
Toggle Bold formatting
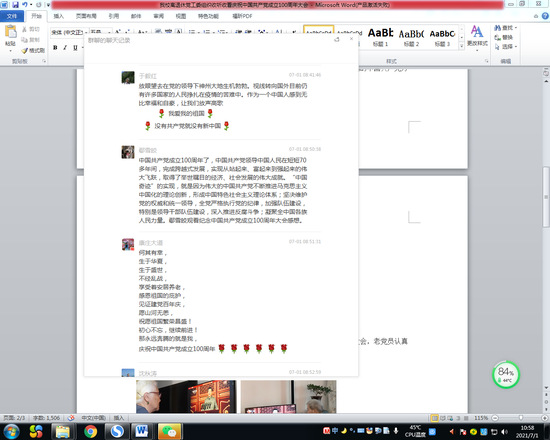[55, 47]
